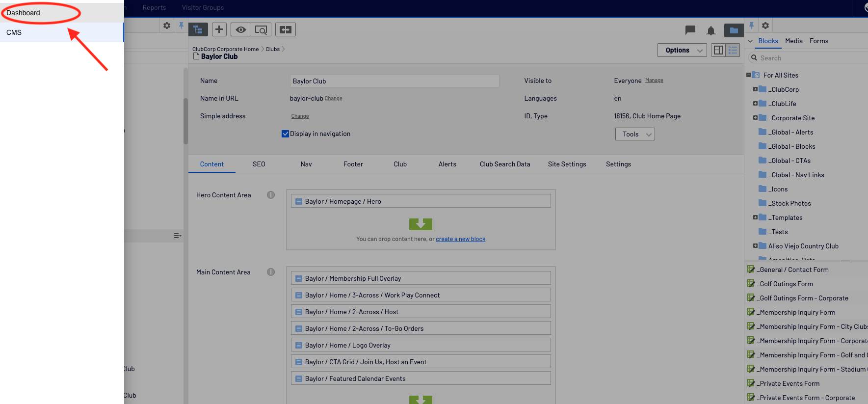
Task: Switch to the Footer tab
Action: 353,164
